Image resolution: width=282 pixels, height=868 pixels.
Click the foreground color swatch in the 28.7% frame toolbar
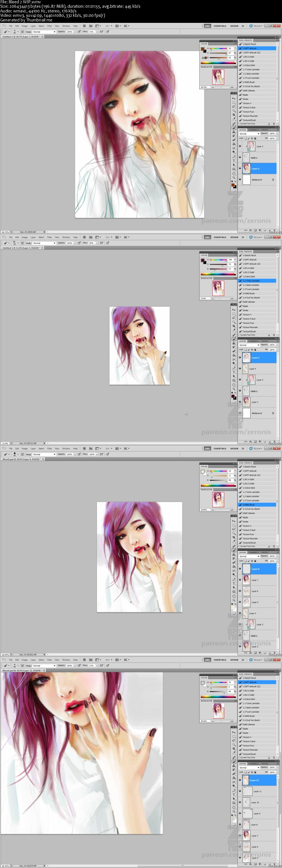[x=233, y=185]
